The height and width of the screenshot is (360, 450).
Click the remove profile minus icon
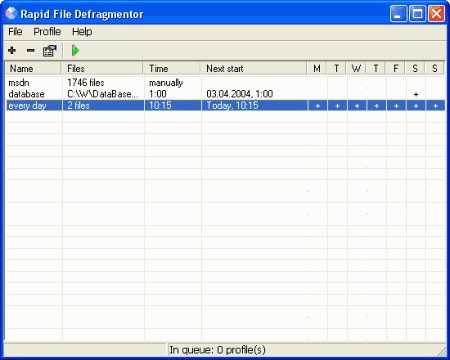point(31,51)
